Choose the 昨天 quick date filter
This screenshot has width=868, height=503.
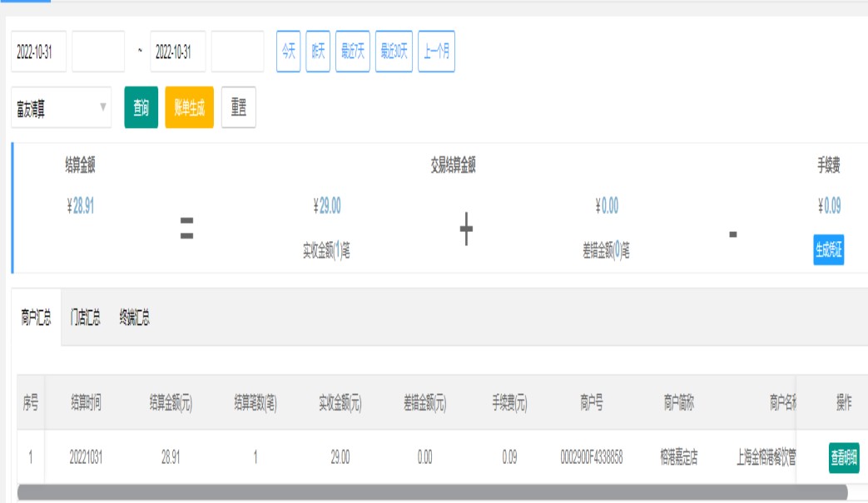(x=318, y=52)
